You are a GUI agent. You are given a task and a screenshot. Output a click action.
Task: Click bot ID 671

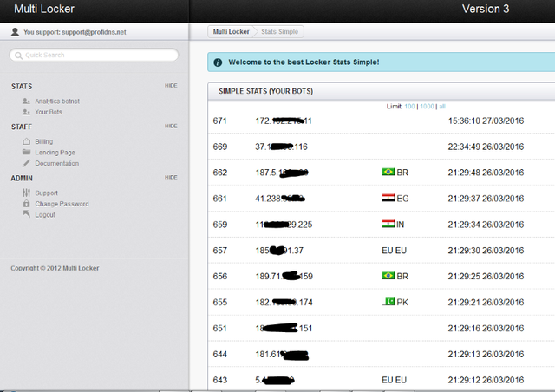point(219,121)
